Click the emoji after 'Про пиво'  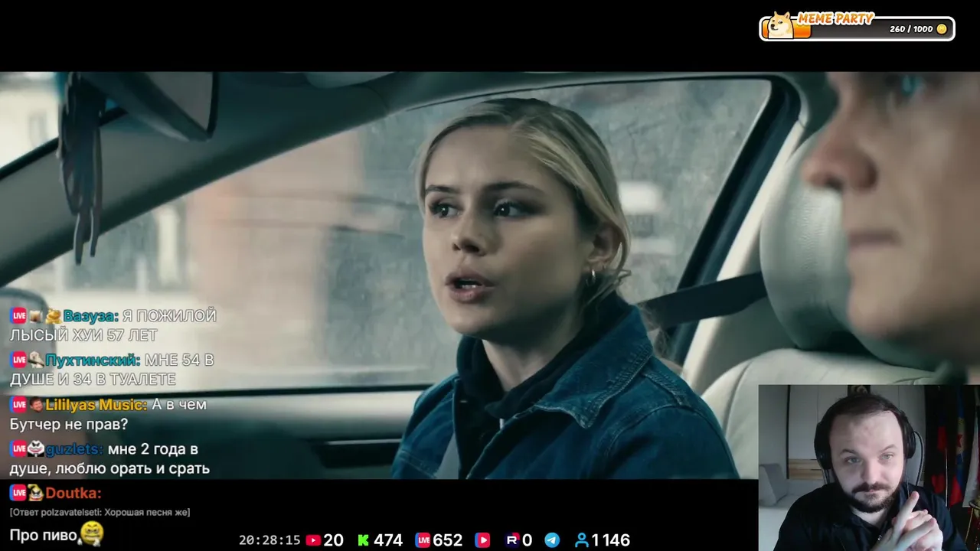[x=92, y=533]
